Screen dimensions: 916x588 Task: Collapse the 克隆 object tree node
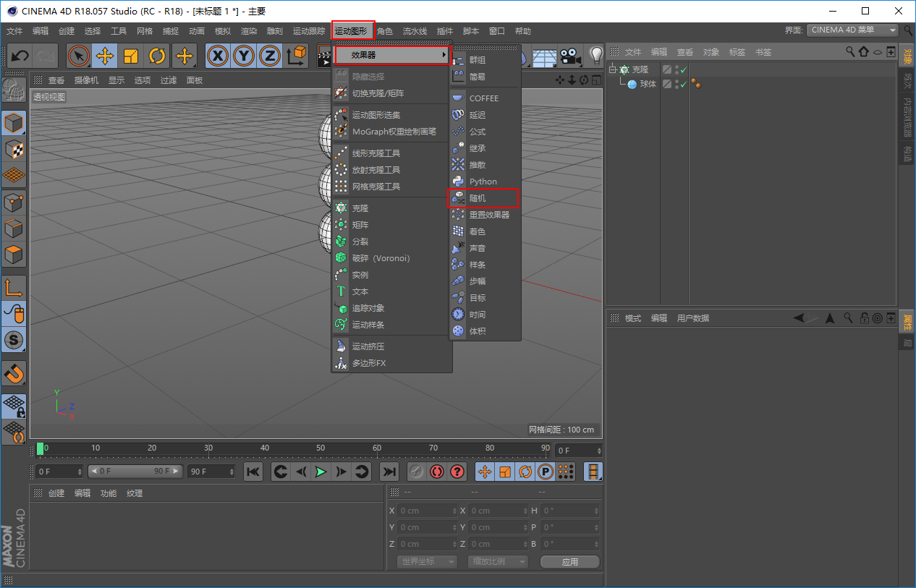(612, 70)
